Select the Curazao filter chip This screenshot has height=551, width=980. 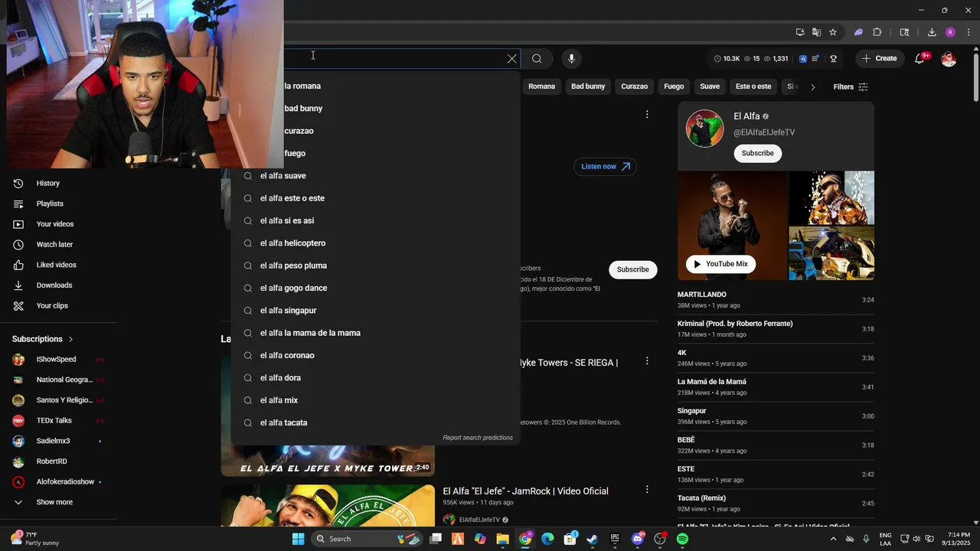(x=634, y=86)
